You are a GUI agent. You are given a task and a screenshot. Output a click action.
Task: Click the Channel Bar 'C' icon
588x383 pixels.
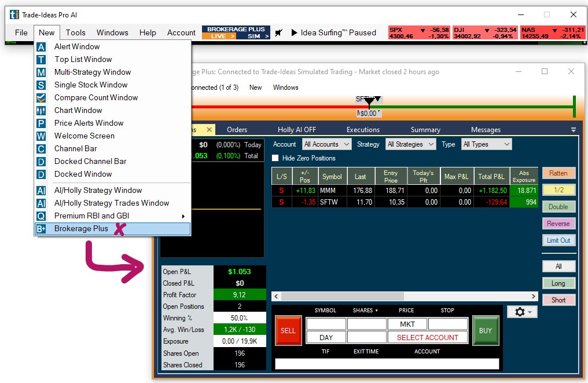click(x=41, y=149)
